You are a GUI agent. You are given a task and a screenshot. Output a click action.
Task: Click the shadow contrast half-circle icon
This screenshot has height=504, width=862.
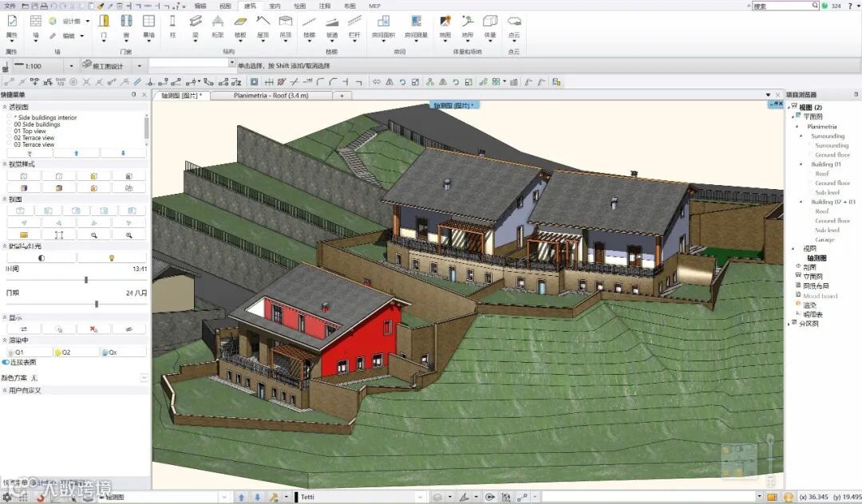point(42,258)
